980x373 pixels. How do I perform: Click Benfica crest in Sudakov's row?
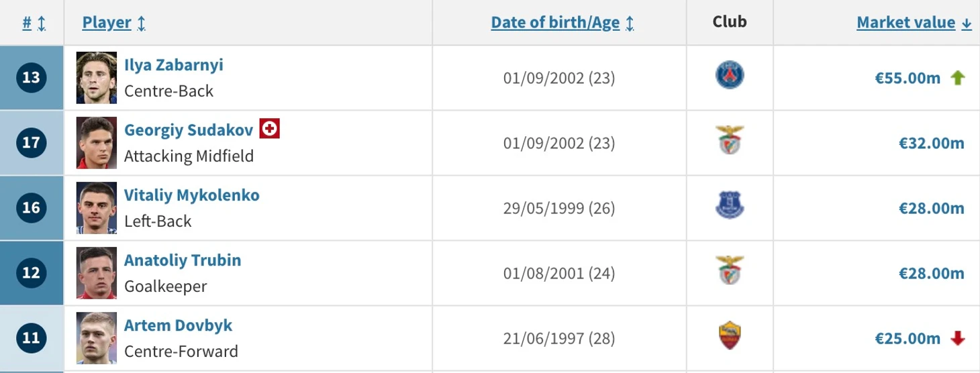[730, 141]
